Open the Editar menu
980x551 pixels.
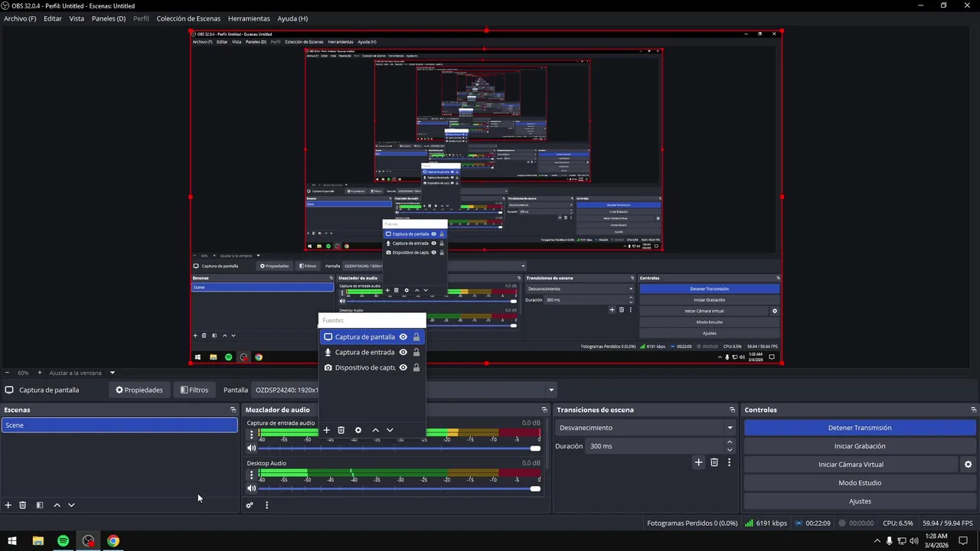[53, 18]
